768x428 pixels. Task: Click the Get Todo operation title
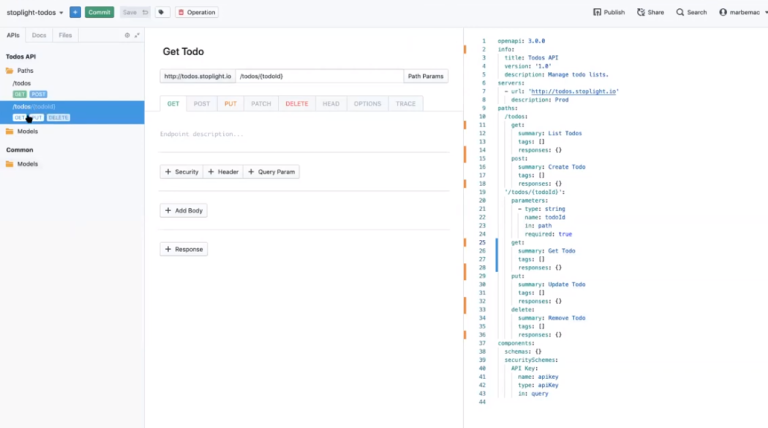(183, 51)
